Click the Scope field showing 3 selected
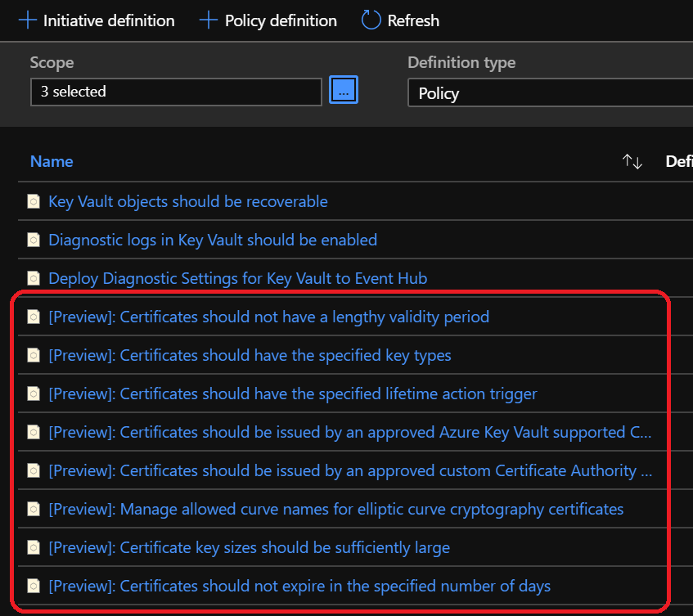 tap(175, 92)
